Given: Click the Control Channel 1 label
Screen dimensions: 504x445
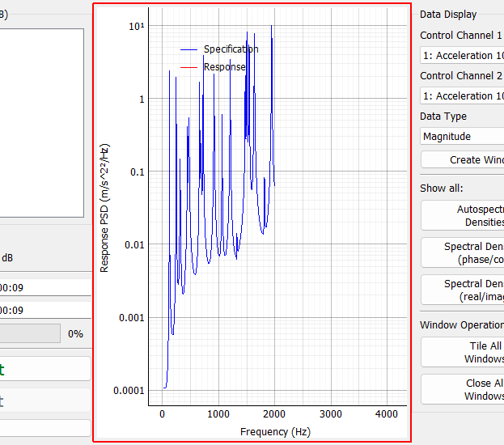Looking at the screenshot, I should pos(460,36).
